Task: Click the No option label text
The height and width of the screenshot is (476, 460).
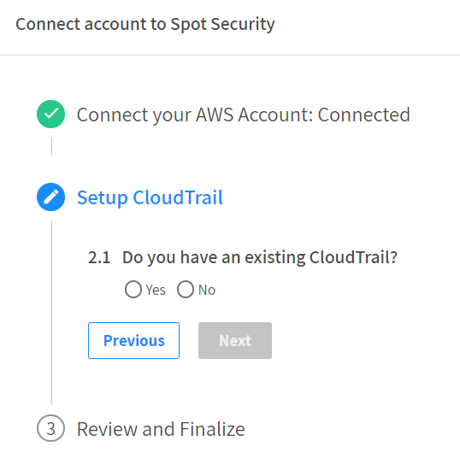Action: click(x=207, y=290)
